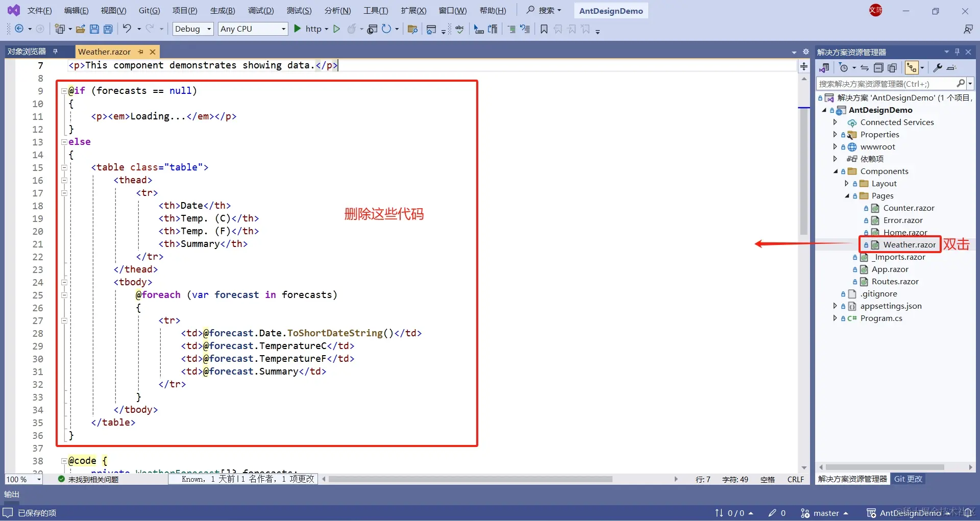Open the editor tab settings gear icon
This screenshot has width=980, height=521.
(806, 52)
